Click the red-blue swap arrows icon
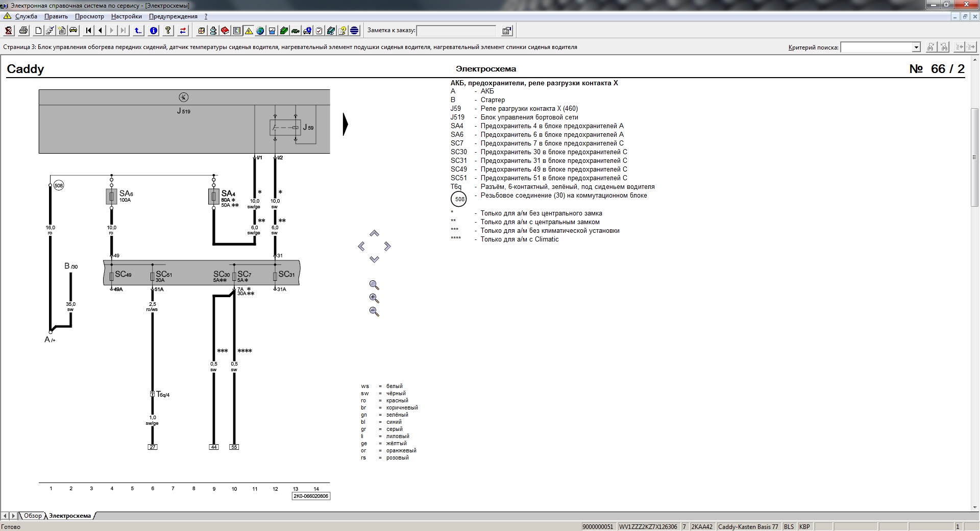The width and height of the screenshot is (980, 531). (x=183, y=31)
